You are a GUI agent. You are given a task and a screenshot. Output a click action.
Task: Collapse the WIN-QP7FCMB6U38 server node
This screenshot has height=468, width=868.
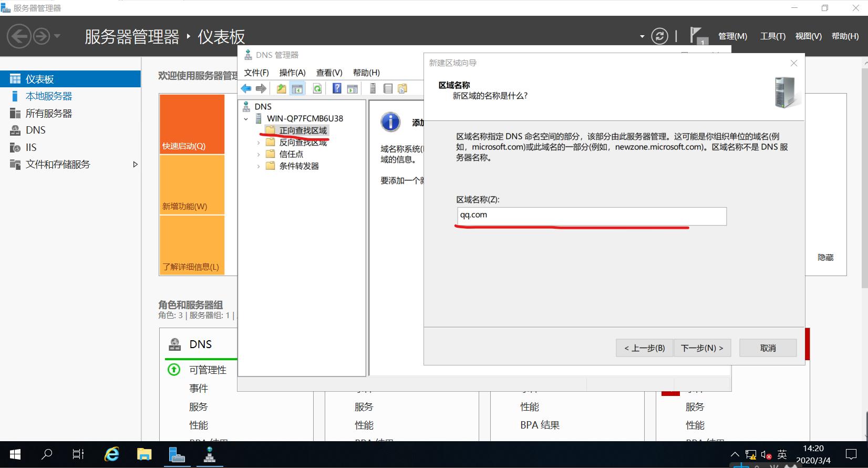click(246, 119)
